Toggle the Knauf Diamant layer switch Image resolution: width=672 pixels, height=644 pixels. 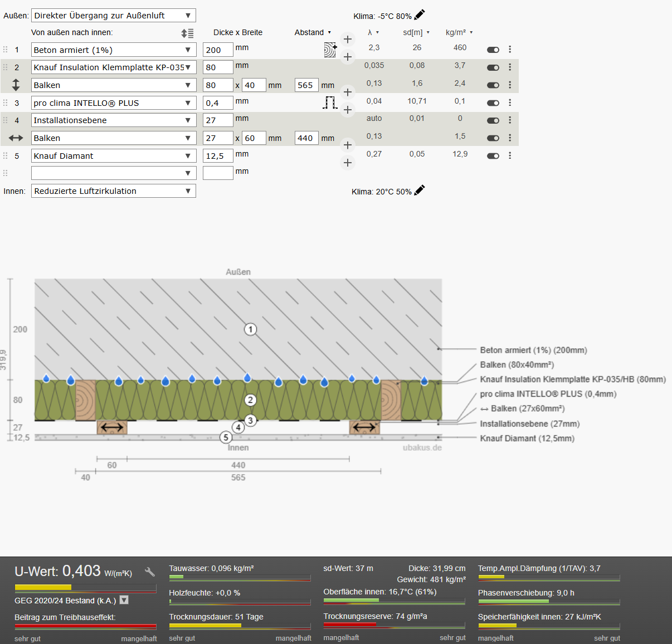(x=493, y=156)
